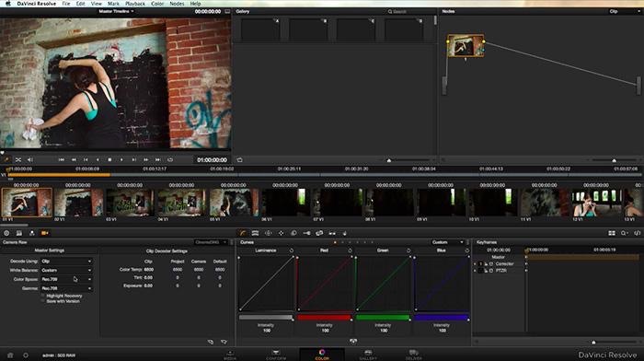This screenshot has width=644, height=361.
Task: Reset the Luminance curve
Action: tap(292, 250)
